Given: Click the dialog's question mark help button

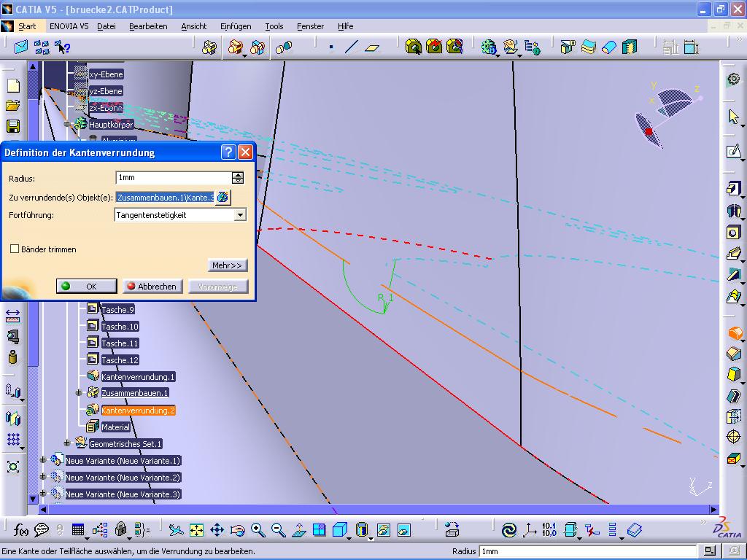Looking at the screenshot, I should click(228, 152).
